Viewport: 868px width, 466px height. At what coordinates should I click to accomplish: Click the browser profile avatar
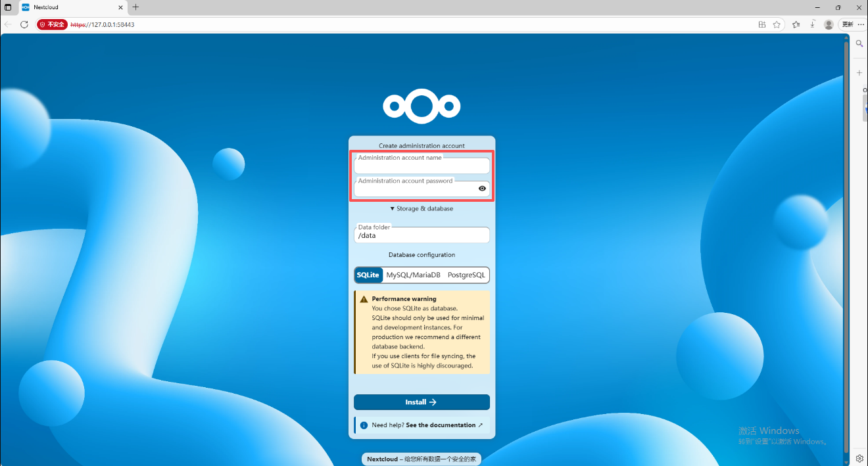(829, 24)
